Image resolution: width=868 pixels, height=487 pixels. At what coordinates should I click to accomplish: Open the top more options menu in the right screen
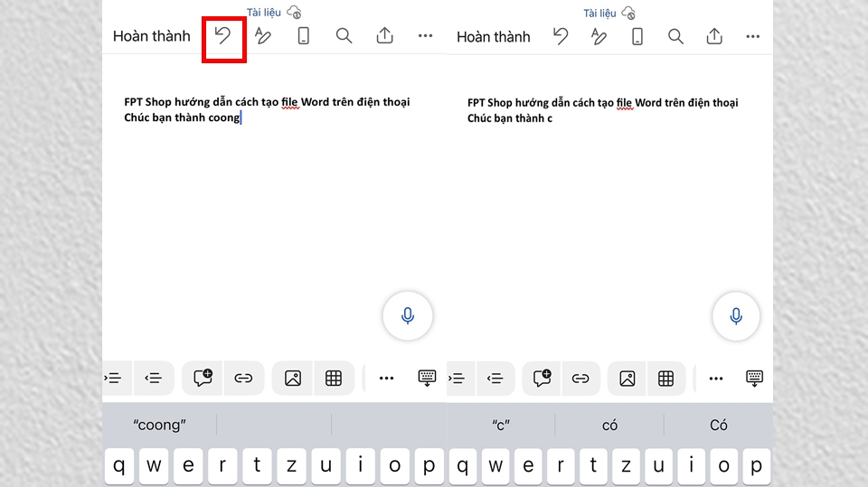click(x=753, y=36)
